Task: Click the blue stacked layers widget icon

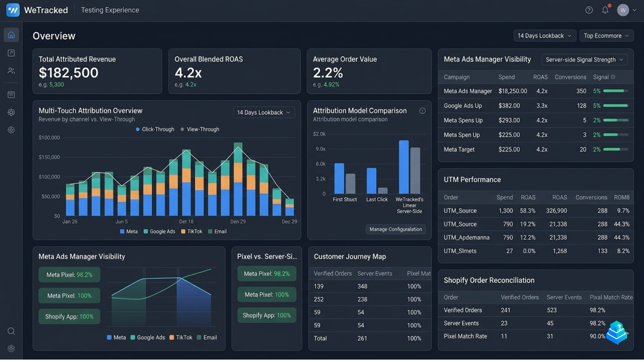Action: [x=617, y=332]
